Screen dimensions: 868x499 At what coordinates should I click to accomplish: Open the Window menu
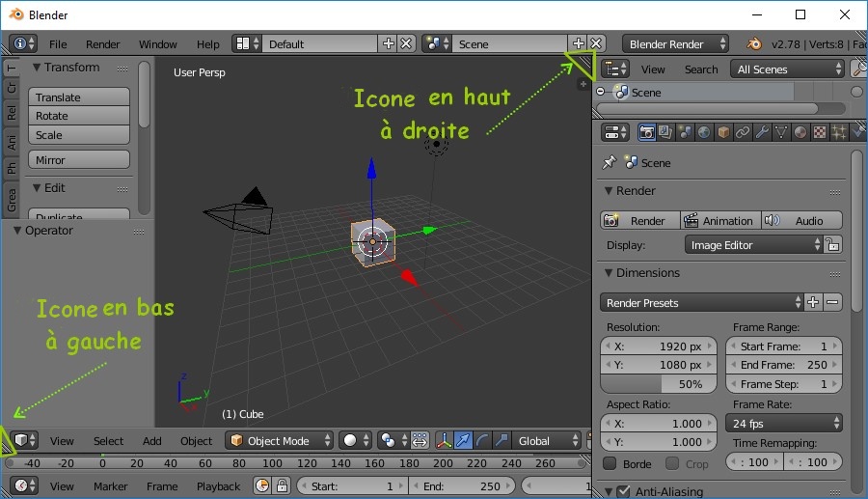coord(158,43)
